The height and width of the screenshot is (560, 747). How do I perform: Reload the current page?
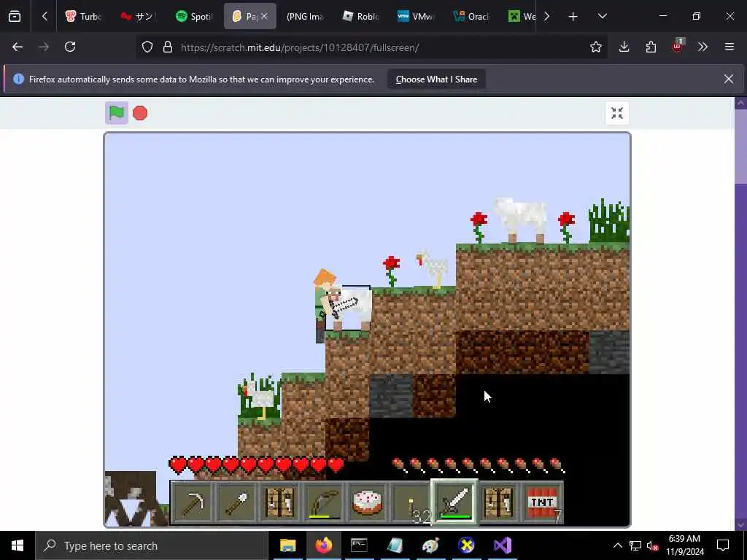coord(70,47)
